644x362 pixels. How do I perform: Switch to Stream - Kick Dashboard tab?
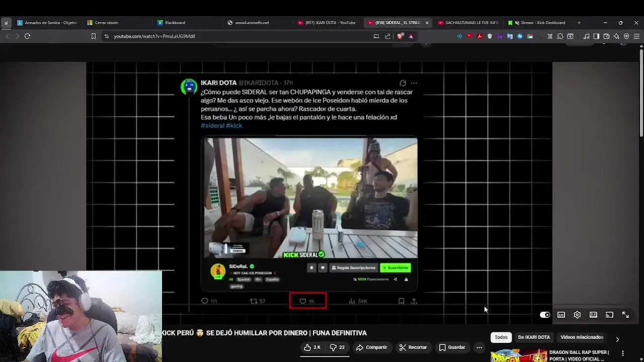click(537, 23)
